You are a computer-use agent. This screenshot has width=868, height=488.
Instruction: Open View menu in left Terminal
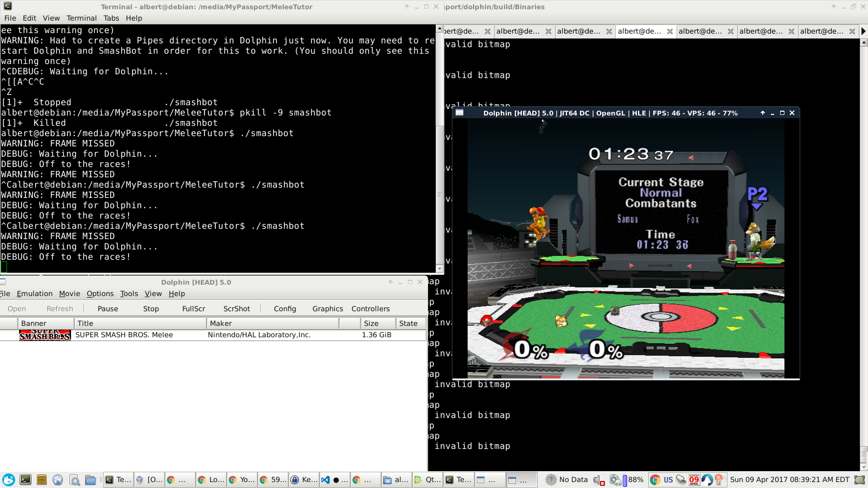tap(52, 18)
